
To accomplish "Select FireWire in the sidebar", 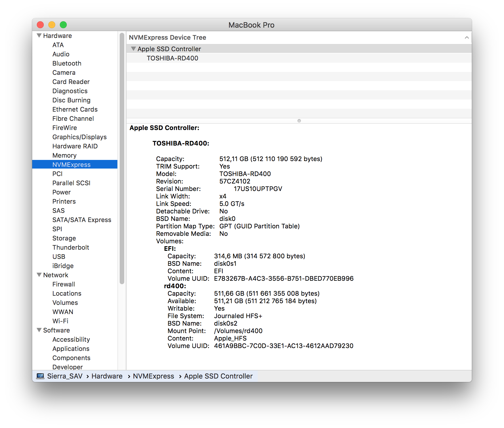I will 65,128.
